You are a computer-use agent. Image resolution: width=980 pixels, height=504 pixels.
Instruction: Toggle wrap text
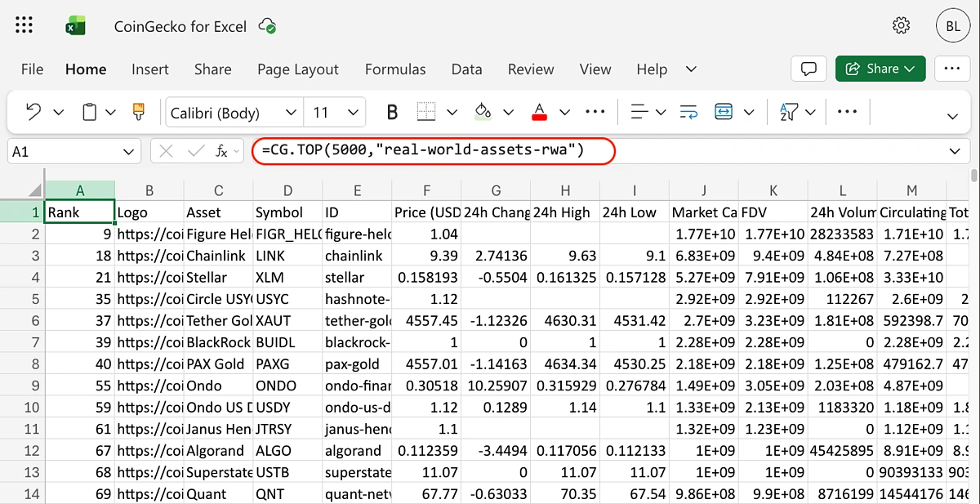[688, 112]
